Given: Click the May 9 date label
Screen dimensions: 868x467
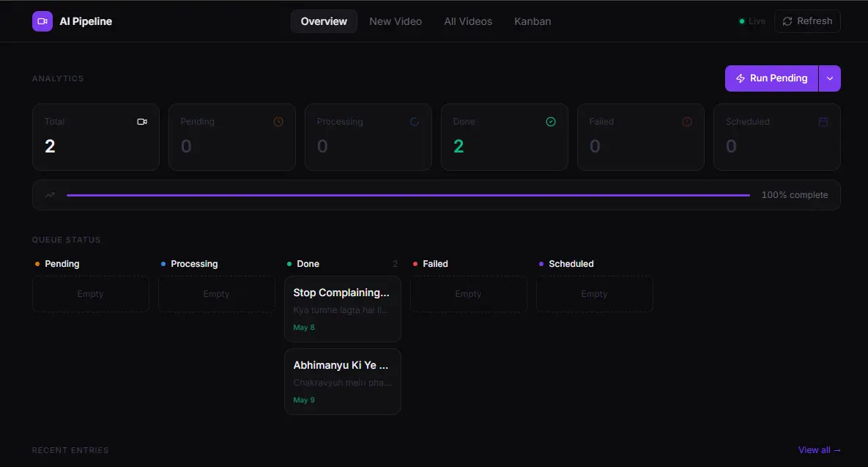Looking at the screenshot, I should 304,400.
